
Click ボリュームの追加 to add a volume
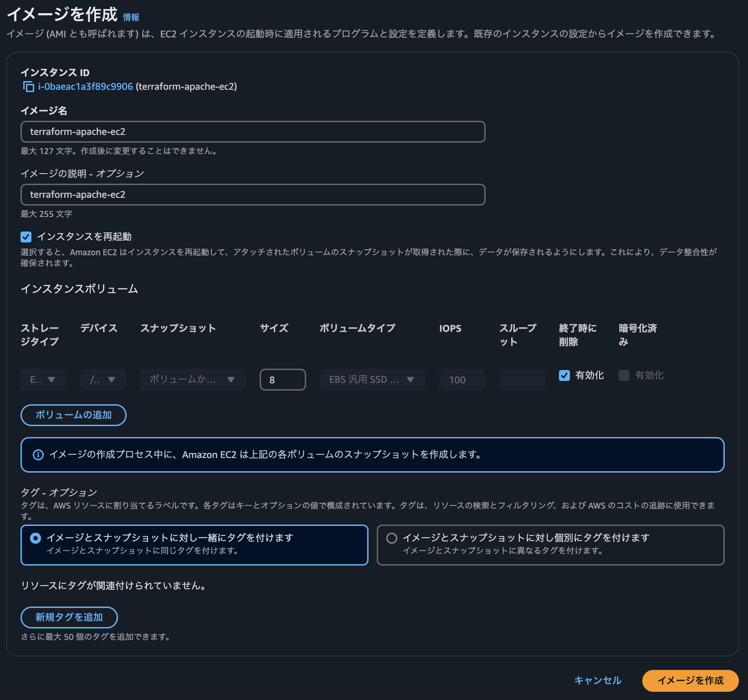(x=73, y=415)
